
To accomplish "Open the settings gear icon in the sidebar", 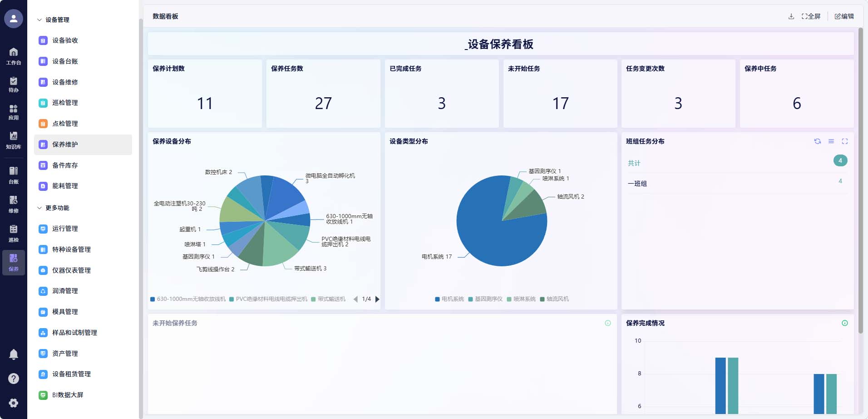I will click(14, 403).
